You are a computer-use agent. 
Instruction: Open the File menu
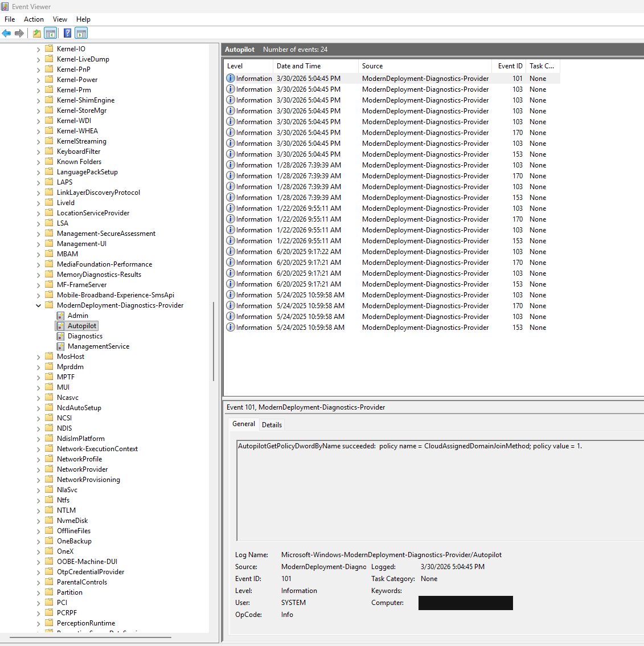(x=10, y=19)
